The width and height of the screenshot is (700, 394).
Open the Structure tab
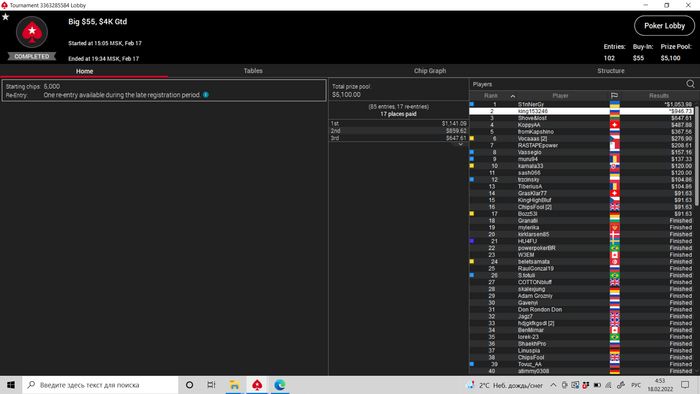click(x=611, y=71)
